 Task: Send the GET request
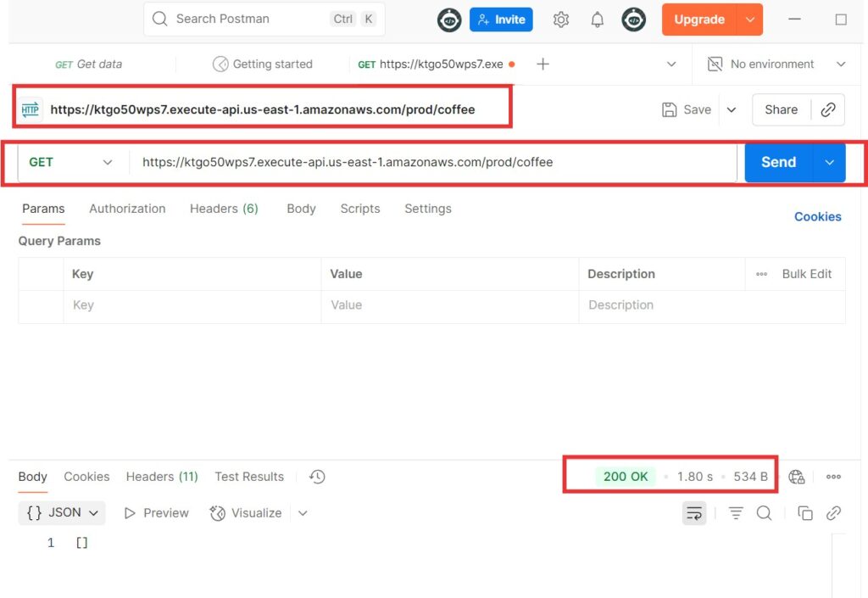778,162
